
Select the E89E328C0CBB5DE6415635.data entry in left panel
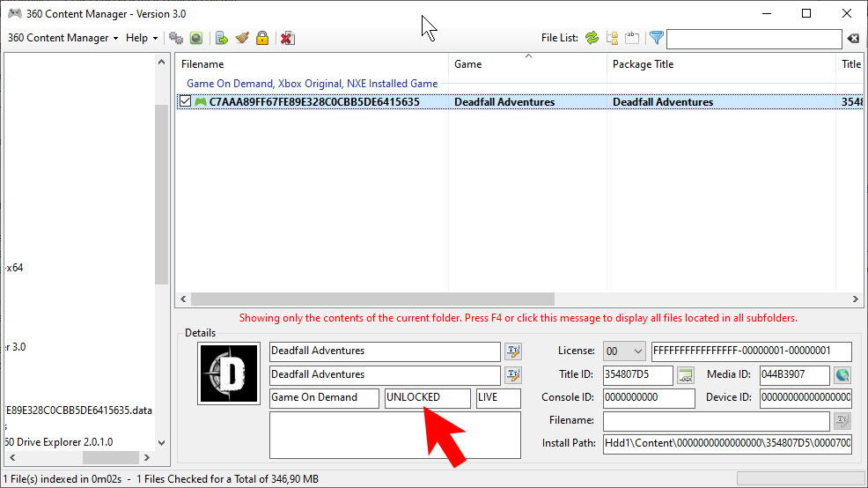78,410
